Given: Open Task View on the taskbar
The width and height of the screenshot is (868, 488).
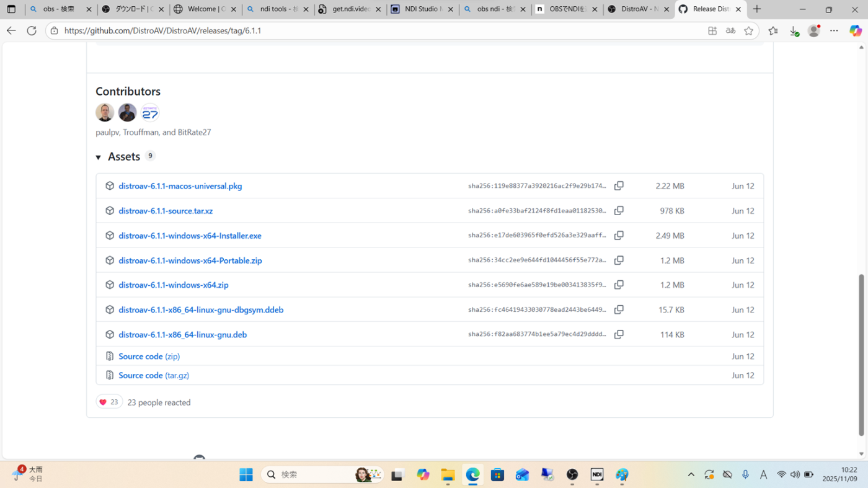Looking at the screenshot, I should click(397, 474).
